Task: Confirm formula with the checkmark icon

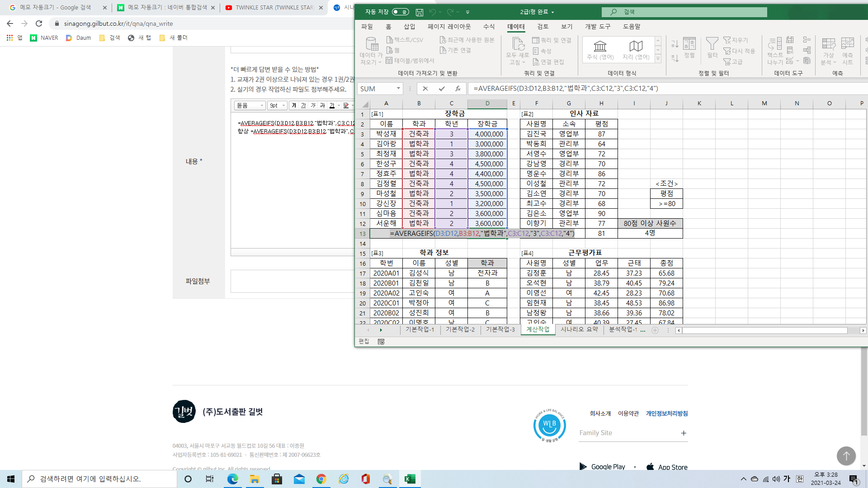Action: [x=442, y=89]
